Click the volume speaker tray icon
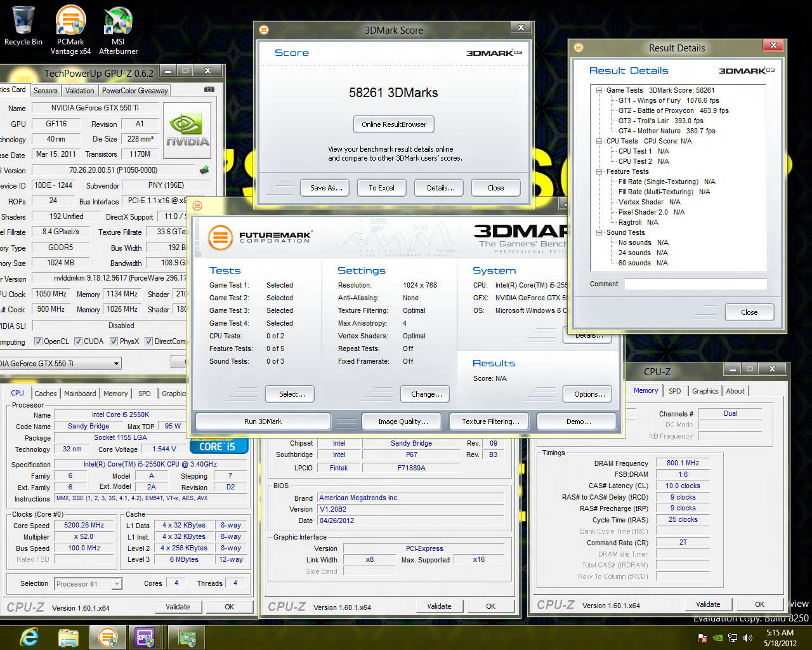Viewport: 812px width, 650px height. [x=748, y=638]
